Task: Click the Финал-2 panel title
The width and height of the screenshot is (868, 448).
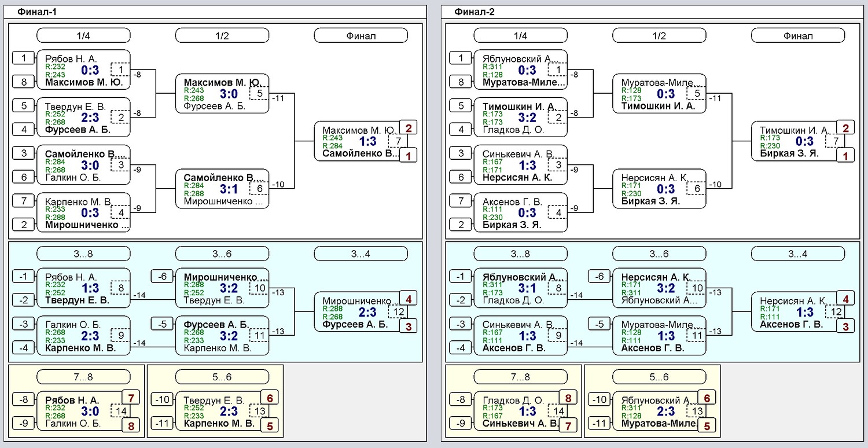Action: point(475,12)
